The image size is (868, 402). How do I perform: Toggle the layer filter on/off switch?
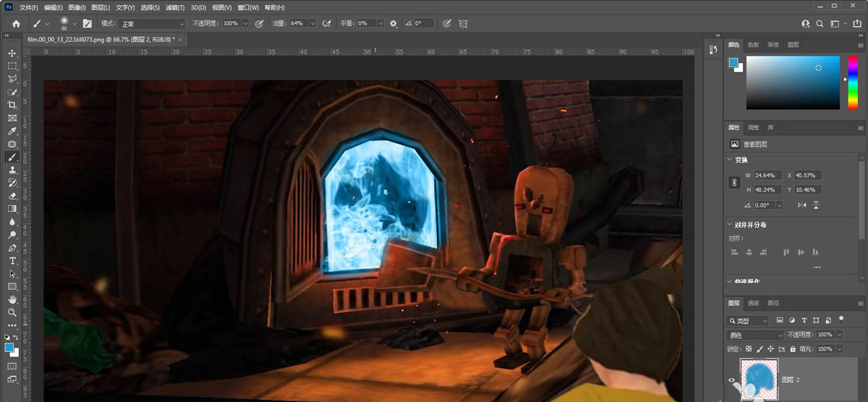pos(841,318)
